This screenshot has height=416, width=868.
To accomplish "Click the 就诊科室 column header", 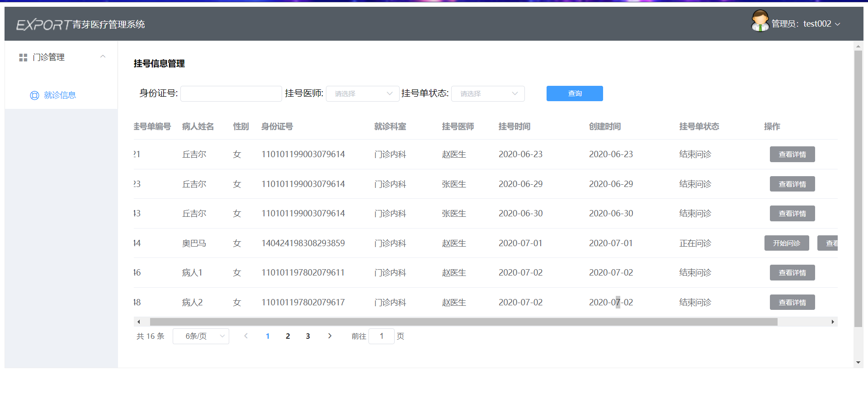I will (390, 126).
